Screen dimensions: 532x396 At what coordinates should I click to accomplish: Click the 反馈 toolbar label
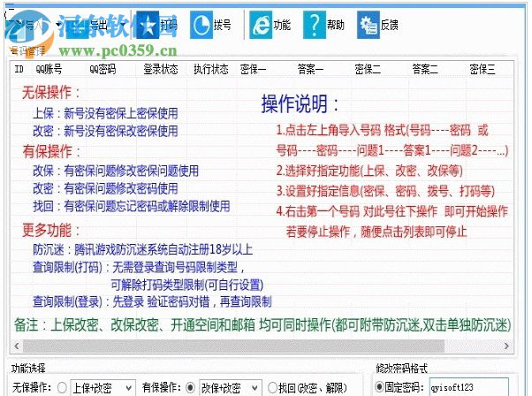point(389,25)
